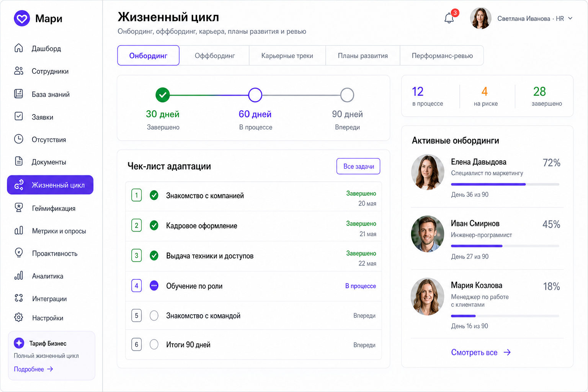Click the 28 завершено stat

click(547, 96)
